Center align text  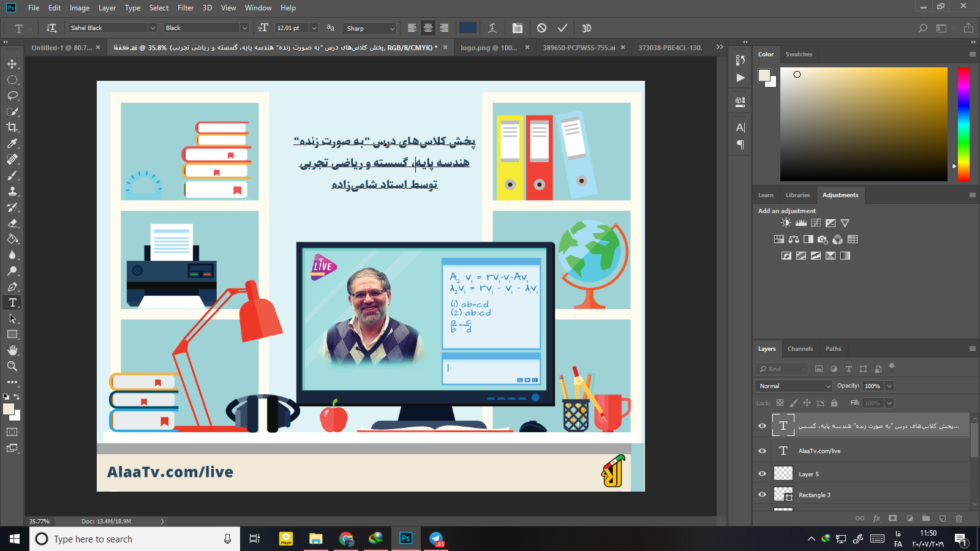tap(428, 28)
